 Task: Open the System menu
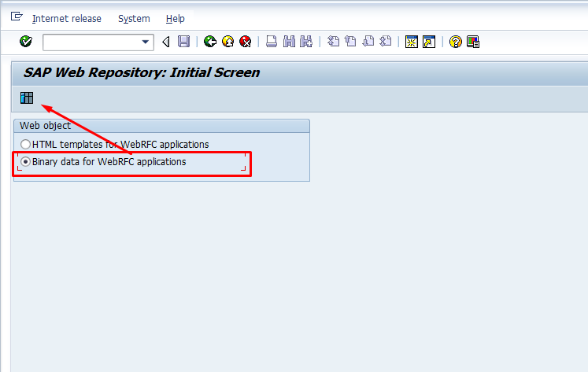click(134, 18)
